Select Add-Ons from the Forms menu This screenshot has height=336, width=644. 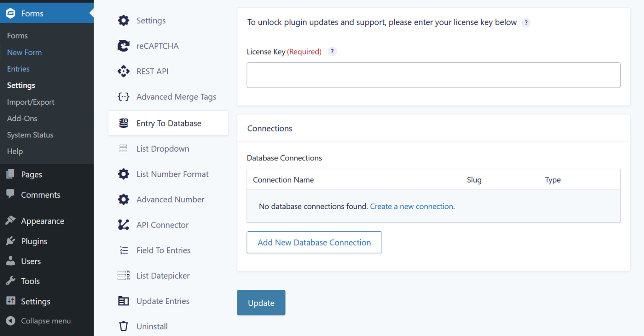pos(22,118)
